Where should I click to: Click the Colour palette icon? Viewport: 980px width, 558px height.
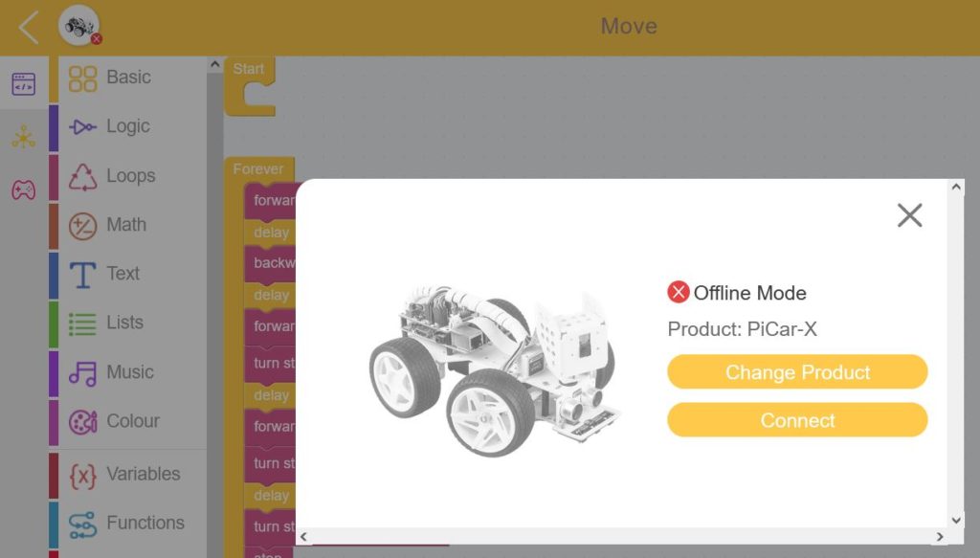pyautogui.click(x=82, y=422)
